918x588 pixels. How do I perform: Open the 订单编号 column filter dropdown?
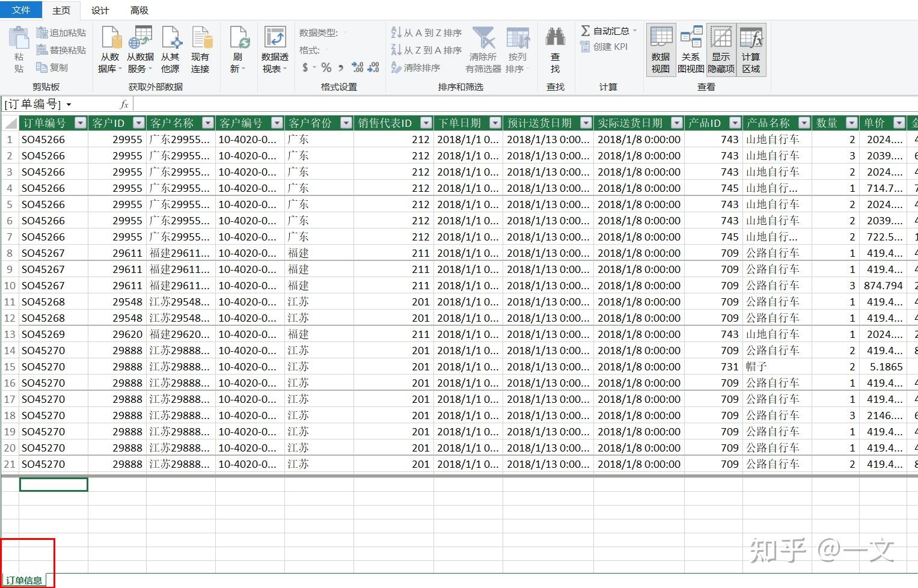point(80,123)
